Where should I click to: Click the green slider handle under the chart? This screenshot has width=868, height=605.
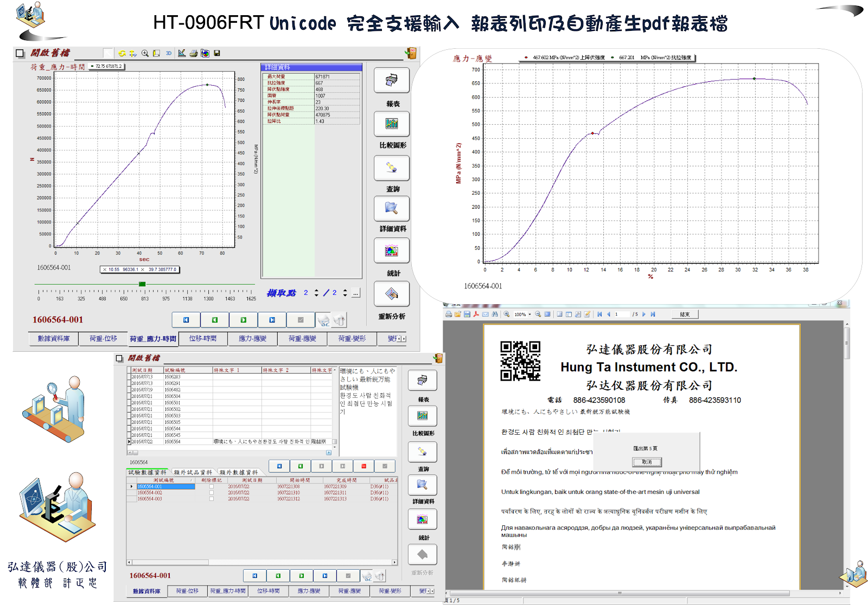[142, 284]
